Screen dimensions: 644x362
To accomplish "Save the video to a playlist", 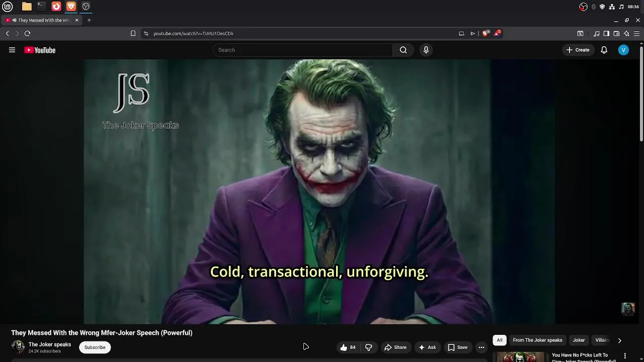I will click(x=458, y=347).
